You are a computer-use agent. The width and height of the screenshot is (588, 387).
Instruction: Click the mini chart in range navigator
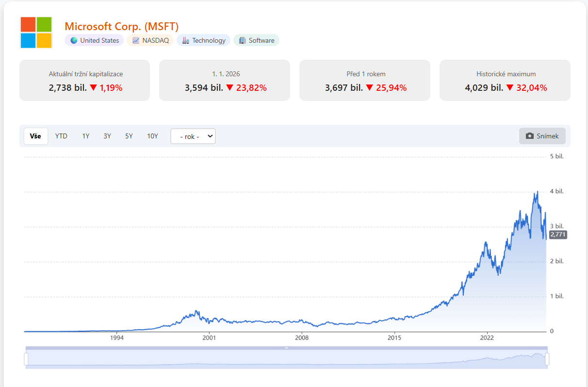tap(287, 359)
